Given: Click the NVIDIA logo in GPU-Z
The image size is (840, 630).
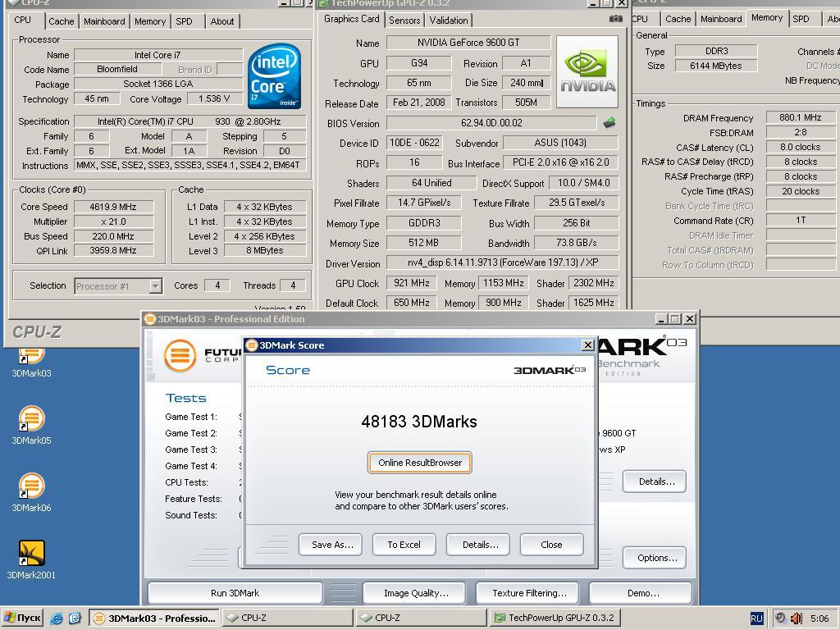Looking at the screenshot, I should 587,72.
